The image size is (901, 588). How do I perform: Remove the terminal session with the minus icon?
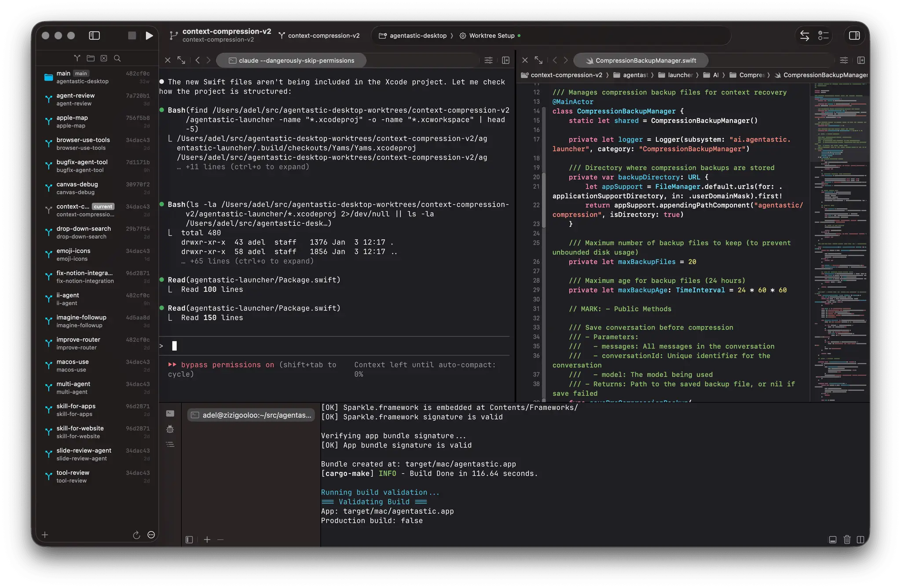point(220,540)
